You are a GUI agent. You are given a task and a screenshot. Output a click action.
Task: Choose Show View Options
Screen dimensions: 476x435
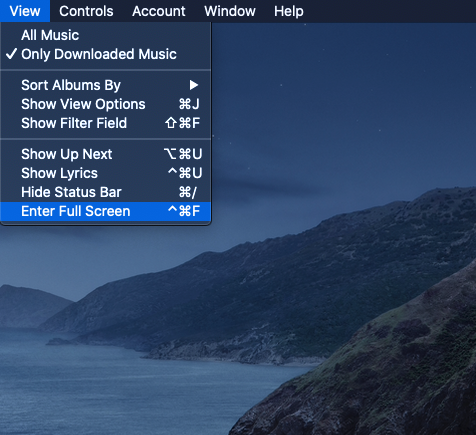point(106,104)
